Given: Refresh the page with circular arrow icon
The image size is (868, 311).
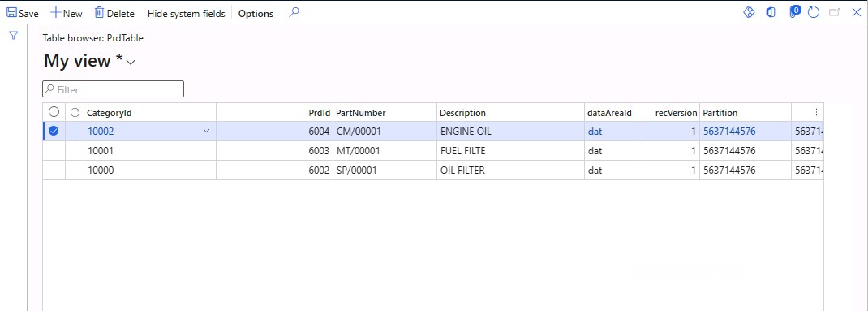Looking at the screenshot, I should [813, 12].
